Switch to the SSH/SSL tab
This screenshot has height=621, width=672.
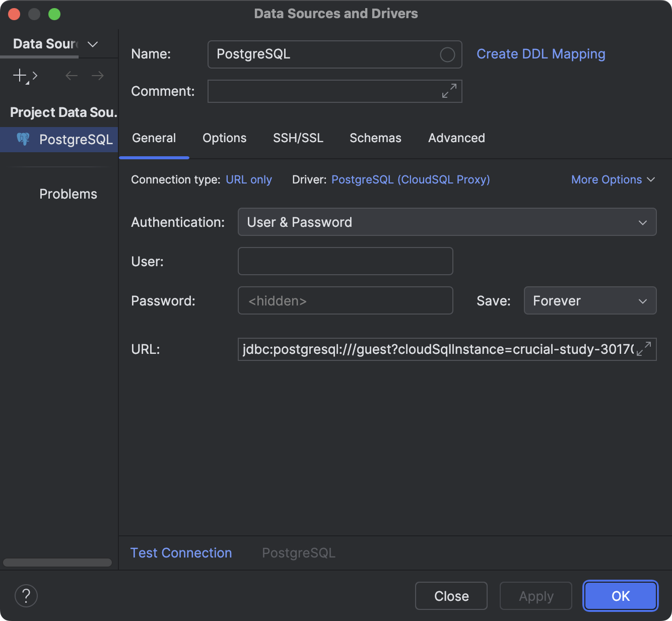(x=298, y=138)
